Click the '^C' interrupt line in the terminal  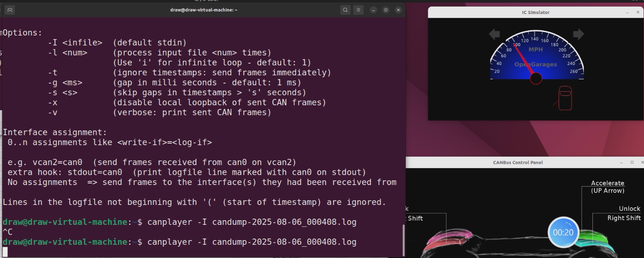(7, 232)
